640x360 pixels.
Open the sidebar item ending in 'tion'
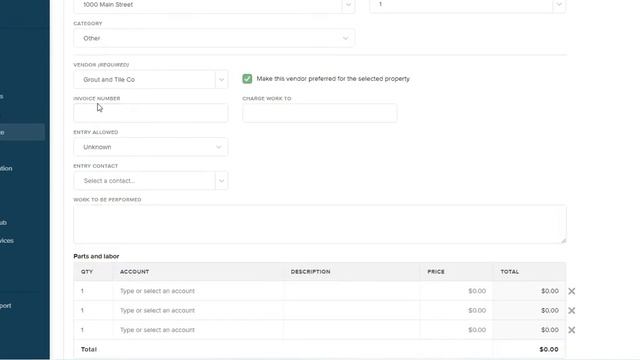6,168
